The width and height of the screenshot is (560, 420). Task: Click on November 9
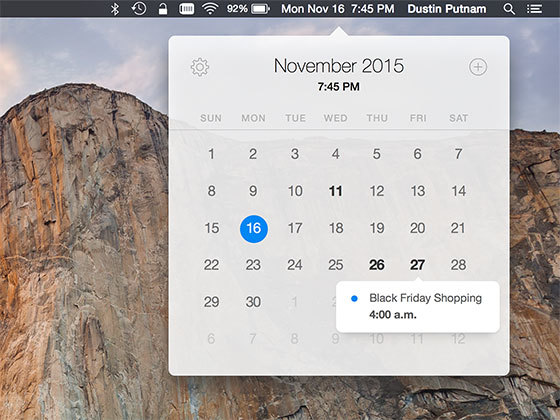253,191
